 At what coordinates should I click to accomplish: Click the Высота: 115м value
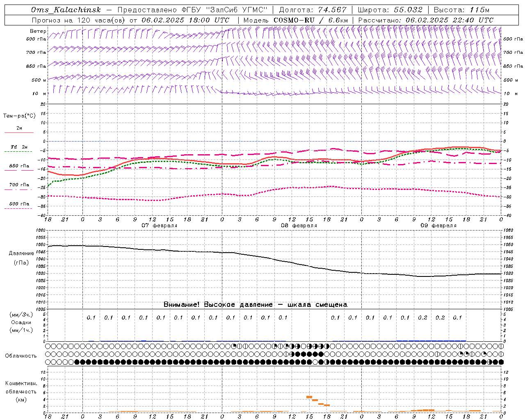pos(461,10)
